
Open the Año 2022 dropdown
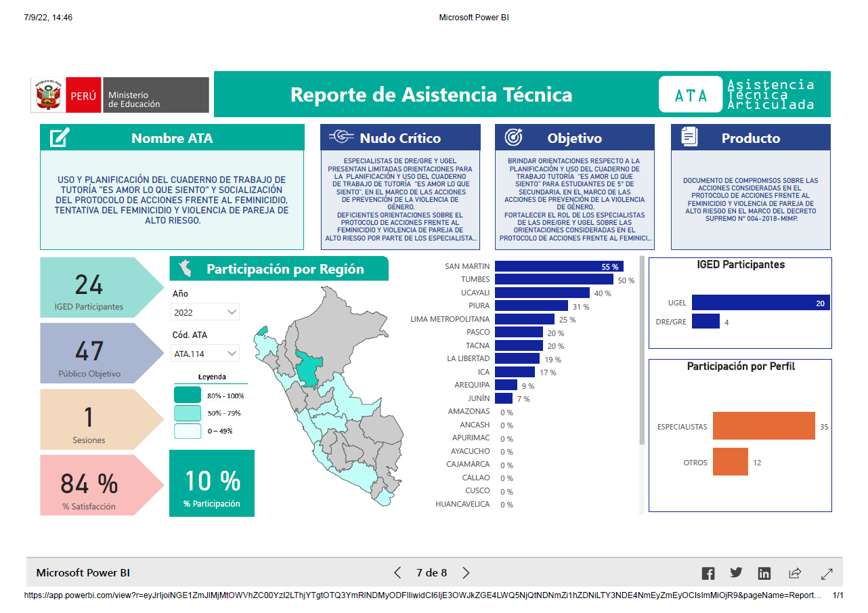[x=206, y=312]
